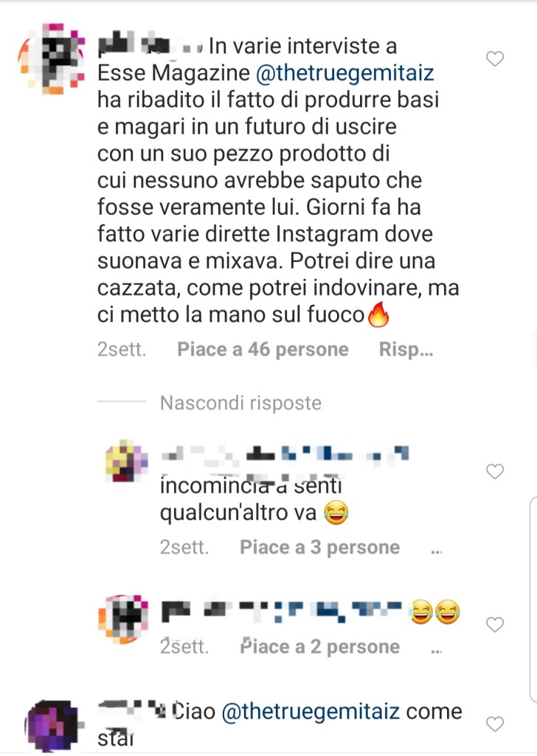
Task: View likes via 'Piace a 2 persone'
Action: pyautogui.click(x=320, y=647)
